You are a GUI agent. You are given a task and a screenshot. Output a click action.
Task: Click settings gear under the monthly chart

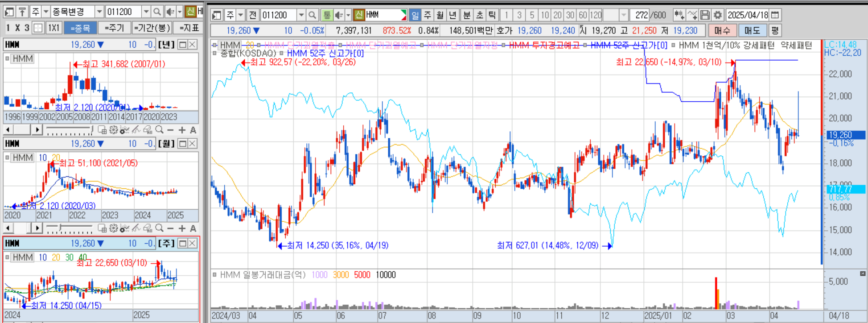pos(113,228)
